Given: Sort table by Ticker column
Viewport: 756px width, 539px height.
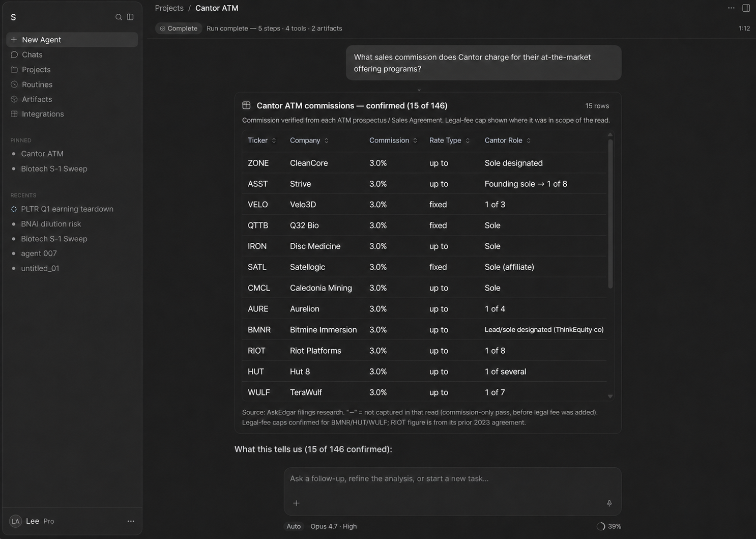Looking at the screenshot, I should 262,140.
